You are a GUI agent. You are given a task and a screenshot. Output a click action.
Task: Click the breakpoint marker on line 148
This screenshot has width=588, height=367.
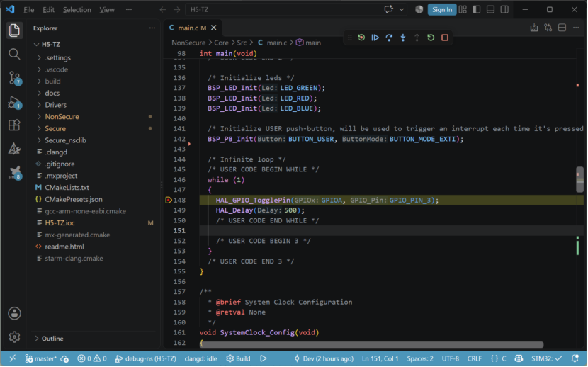tap(169, 201)
